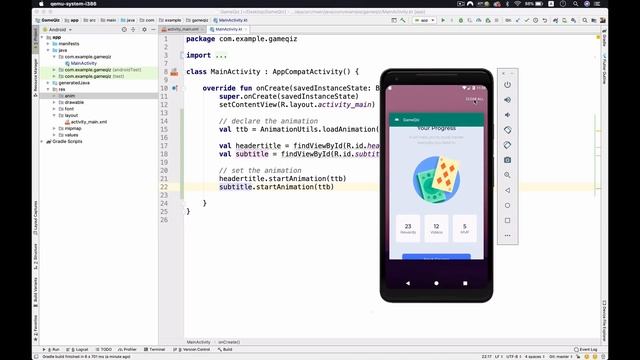Select the MainActivity.kt editor tab
The height and width of the screenshot is (360, 640).
(x=228, y=29)
